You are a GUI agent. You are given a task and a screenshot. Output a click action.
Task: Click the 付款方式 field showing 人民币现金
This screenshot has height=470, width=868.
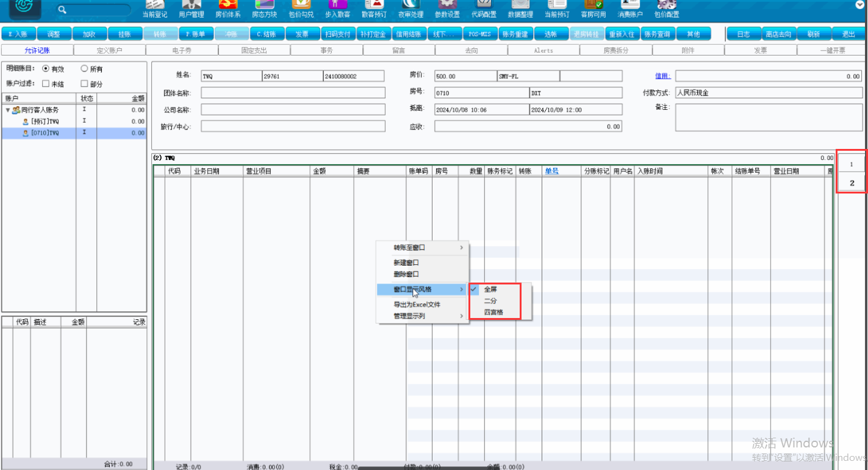click(x=769, y=93)
